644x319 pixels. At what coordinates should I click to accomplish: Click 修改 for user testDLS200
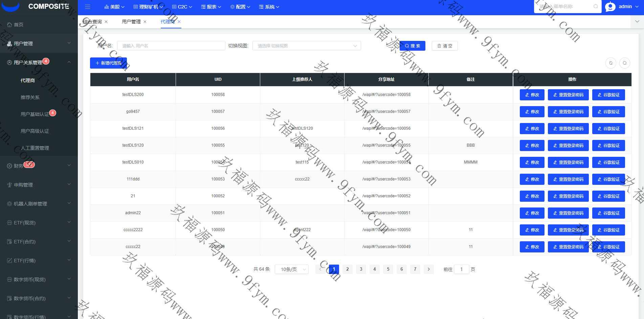point(532,95)
